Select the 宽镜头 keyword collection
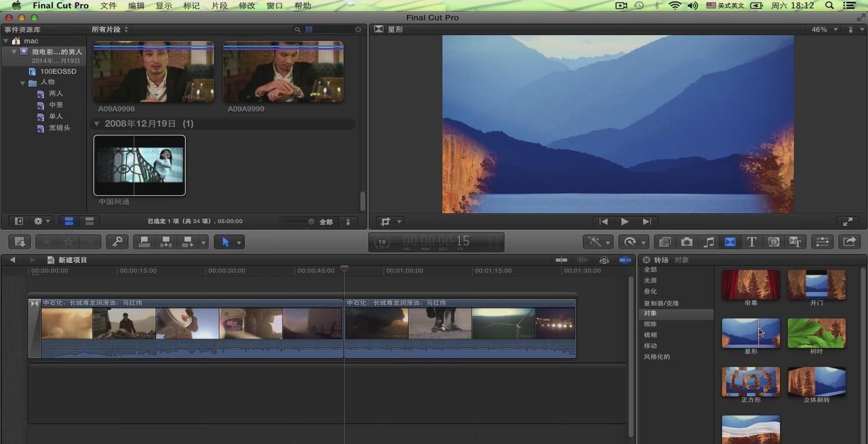The width and height of the screenshot is (868, 444). point(59,127)
